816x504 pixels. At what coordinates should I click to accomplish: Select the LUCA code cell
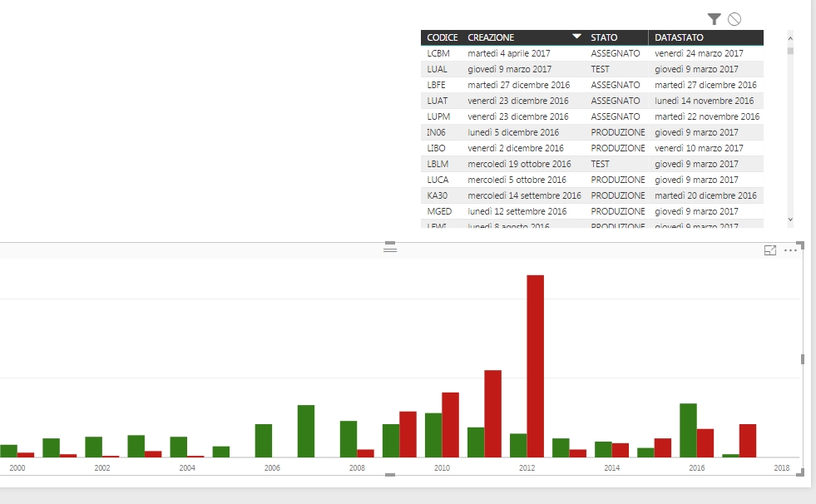pos(438,180)
